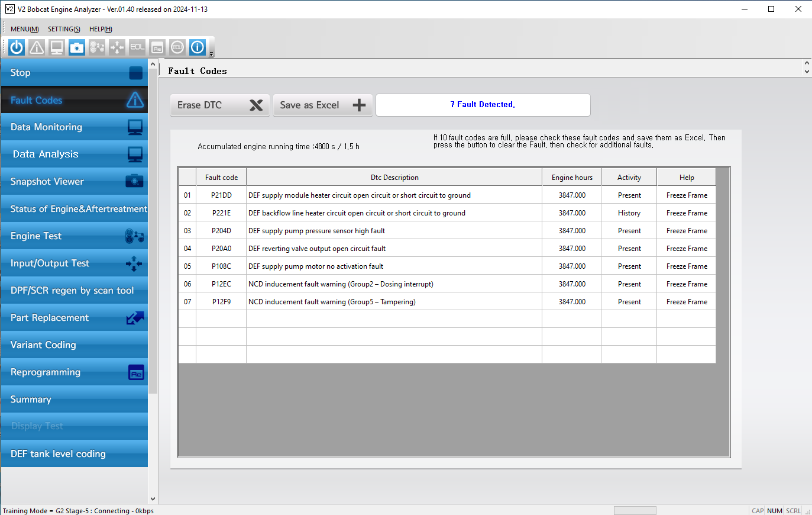This screenshot has height=515, width=812.
Task: Select fault code cell P21DD
Action: pyautogui.click(x=221, y=195)
